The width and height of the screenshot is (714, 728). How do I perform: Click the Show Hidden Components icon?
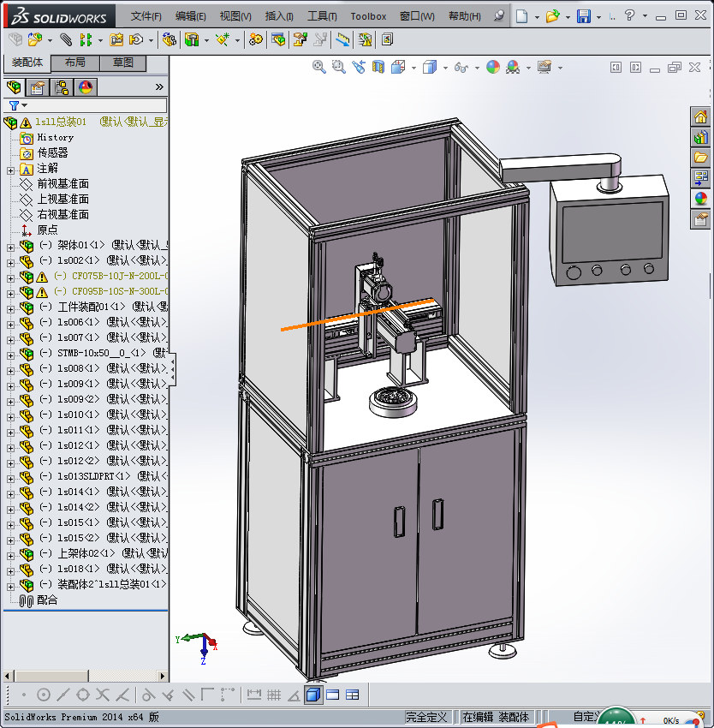[169, 39]
